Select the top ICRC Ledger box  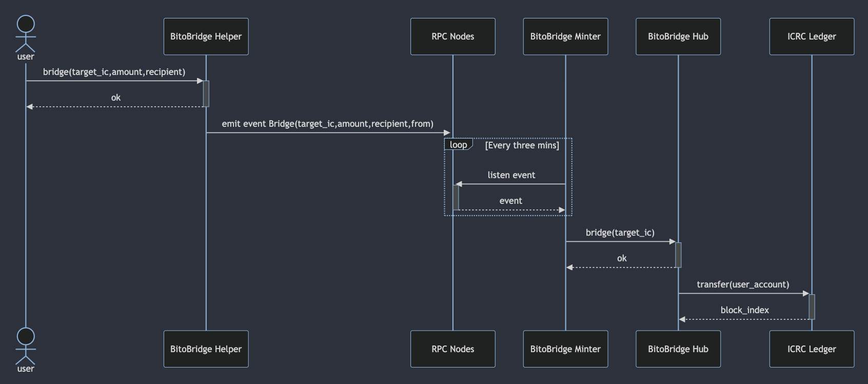(812, 36)
